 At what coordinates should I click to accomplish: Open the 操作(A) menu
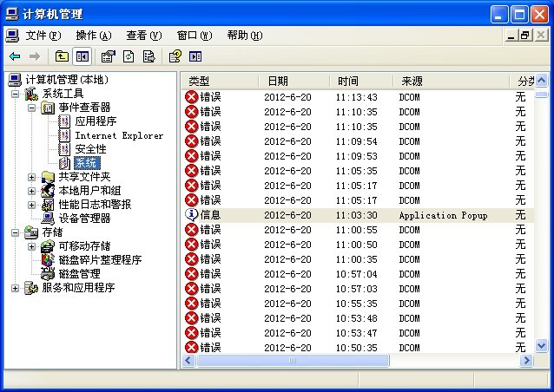click(94, 36)
